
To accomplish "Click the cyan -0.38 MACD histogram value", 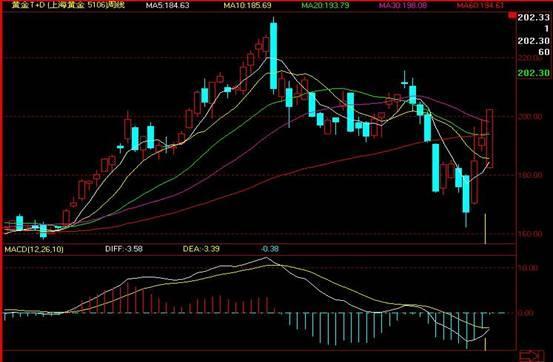I will click(x=270, y=249).
